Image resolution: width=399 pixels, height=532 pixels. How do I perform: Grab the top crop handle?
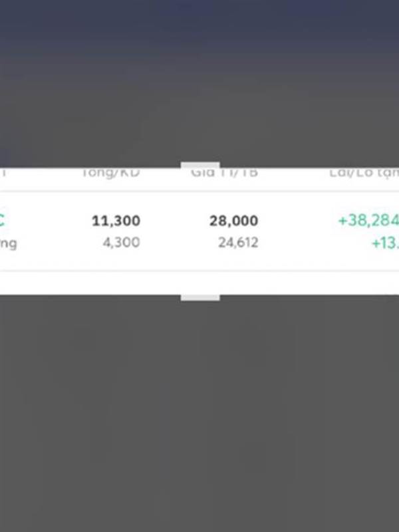pos(200,165)
